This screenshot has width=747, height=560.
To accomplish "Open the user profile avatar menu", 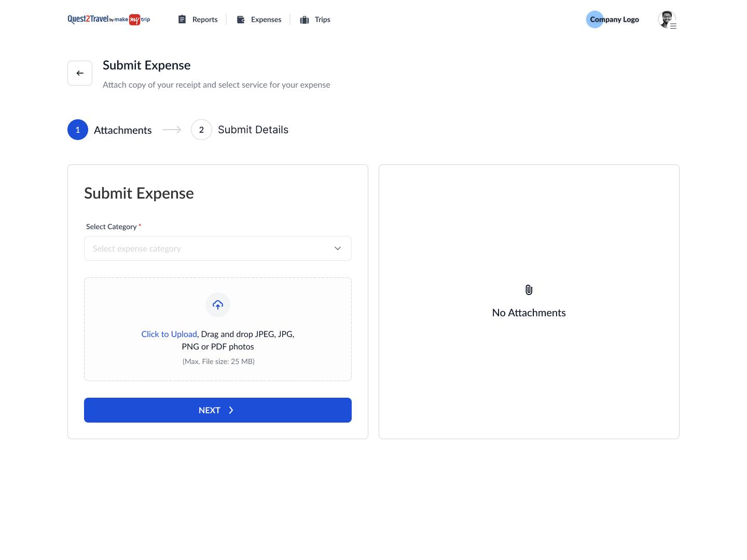I will (x=667, y=20).
